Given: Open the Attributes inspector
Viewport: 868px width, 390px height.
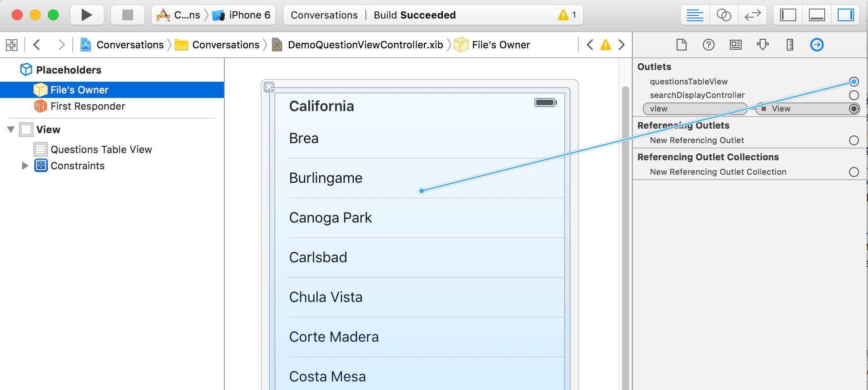Looking at the screenshot, I should pyautogui.click(x=763, y=45).
